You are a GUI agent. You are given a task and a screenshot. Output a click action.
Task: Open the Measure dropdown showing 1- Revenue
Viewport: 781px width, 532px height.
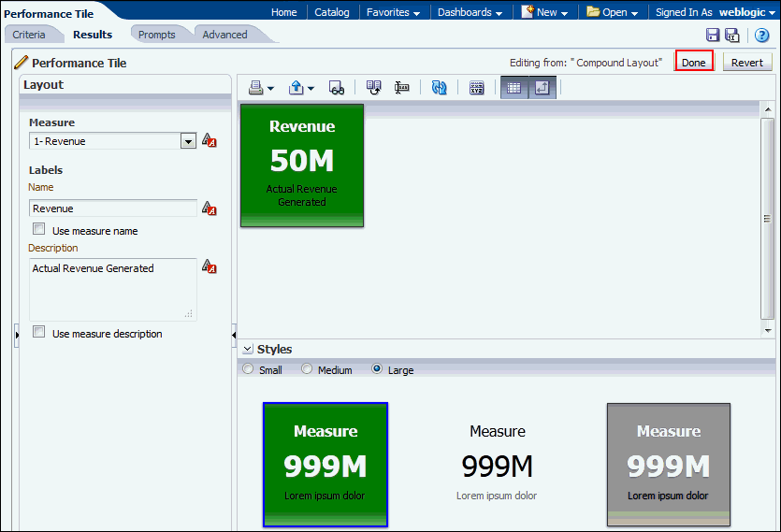(x=188, y=141)
